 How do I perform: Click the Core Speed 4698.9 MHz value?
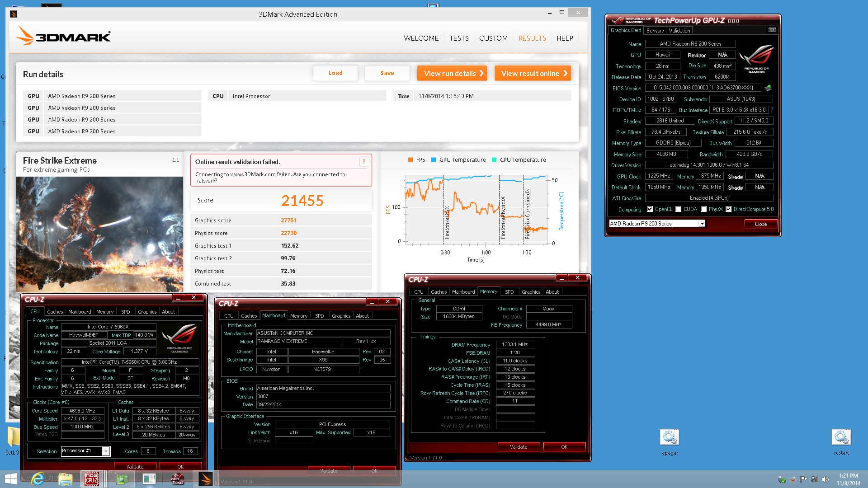[82, 411]
